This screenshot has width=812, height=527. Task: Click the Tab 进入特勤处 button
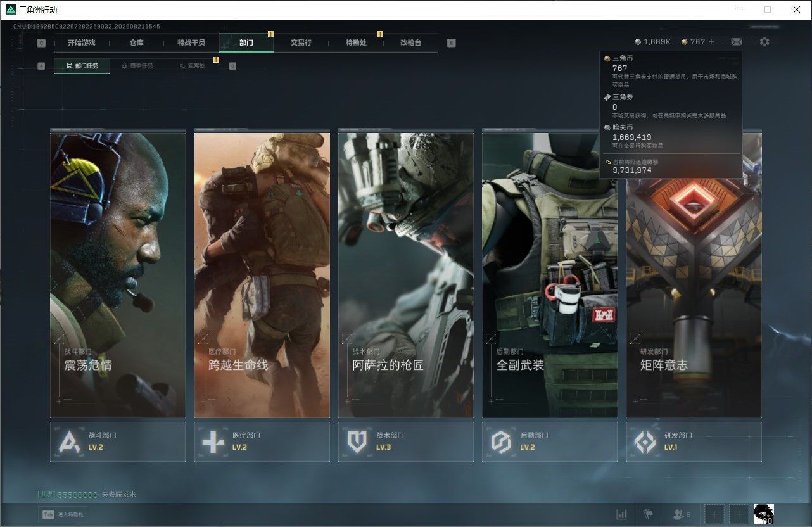point(63,515)
